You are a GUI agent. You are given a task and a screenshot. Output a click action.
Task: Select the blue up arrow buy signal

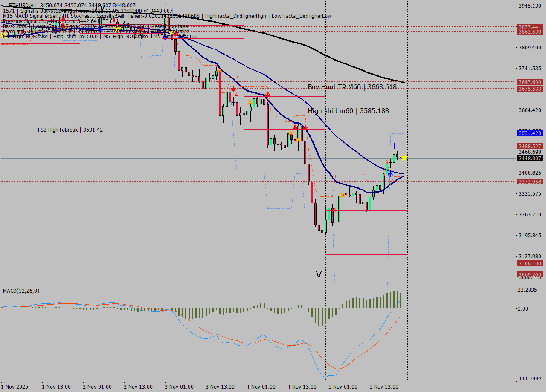pyautogui.click(x=390, y=173)
